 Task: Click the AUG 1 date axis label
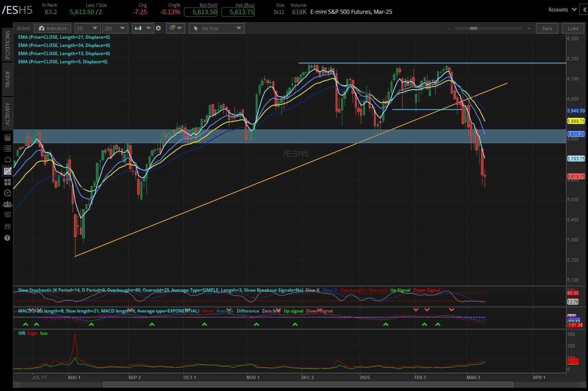click(x=74, y=377)
